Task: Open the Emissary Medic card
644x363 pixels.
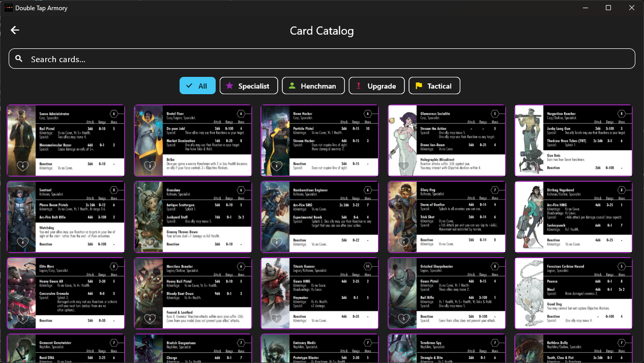Action: [320, 348]
